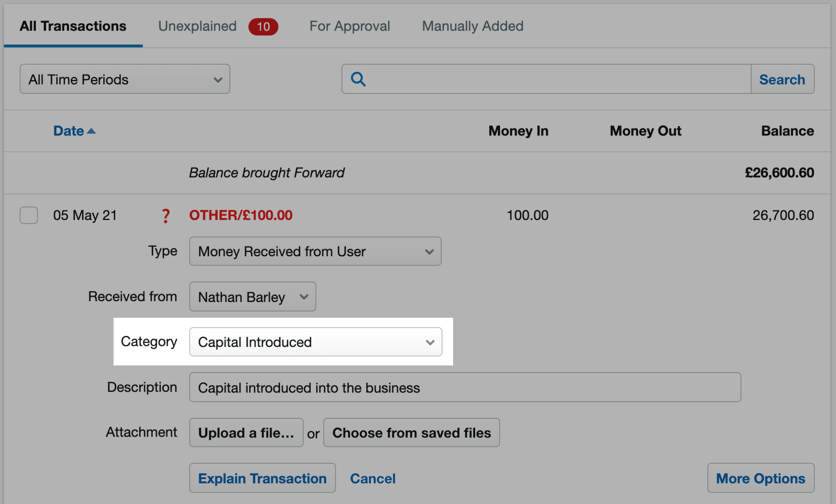
Task: Open the All Time Periods dropdown
Action: pyautogui.click(x=125, y=79)
